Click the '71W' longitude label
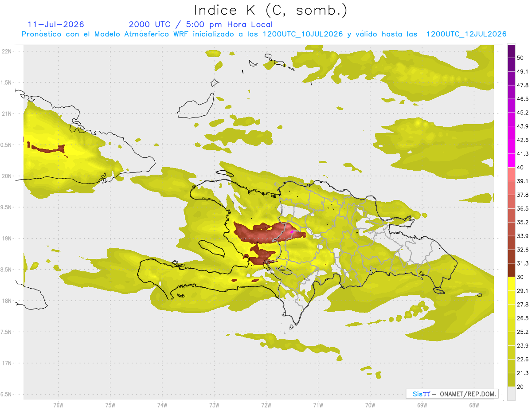Image resolution: width=532 pixels, height=411 pixels. click(x=318, y=405)
